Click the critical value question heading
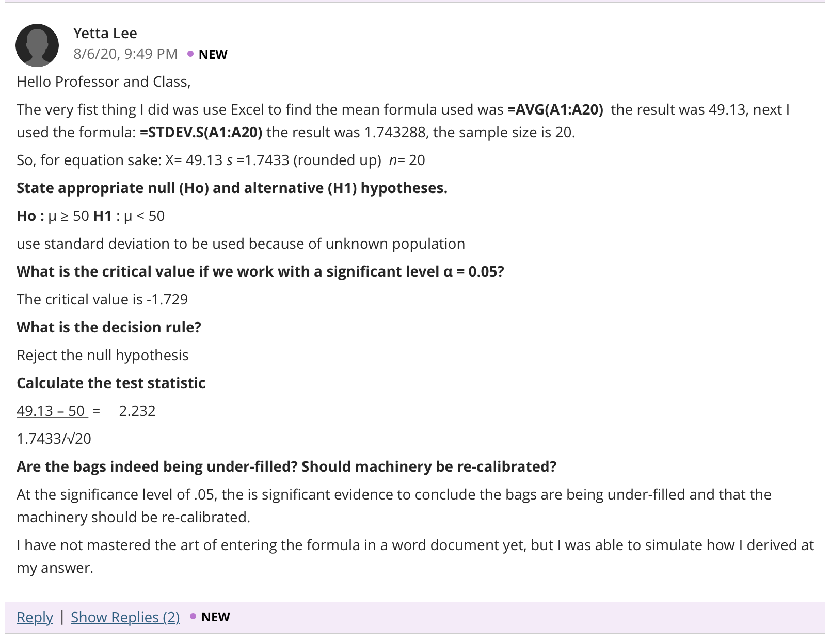This screenshot has height=644, width=831. 260,272
